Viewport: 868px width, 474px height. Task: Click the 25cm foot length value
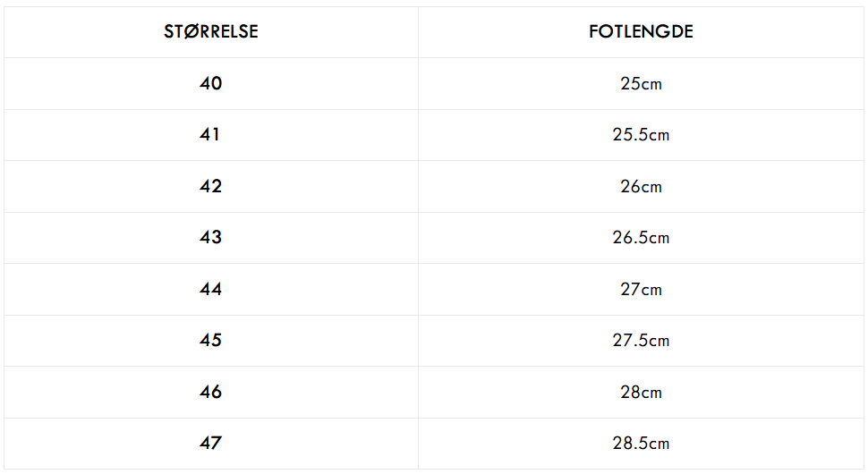(641, 83)
